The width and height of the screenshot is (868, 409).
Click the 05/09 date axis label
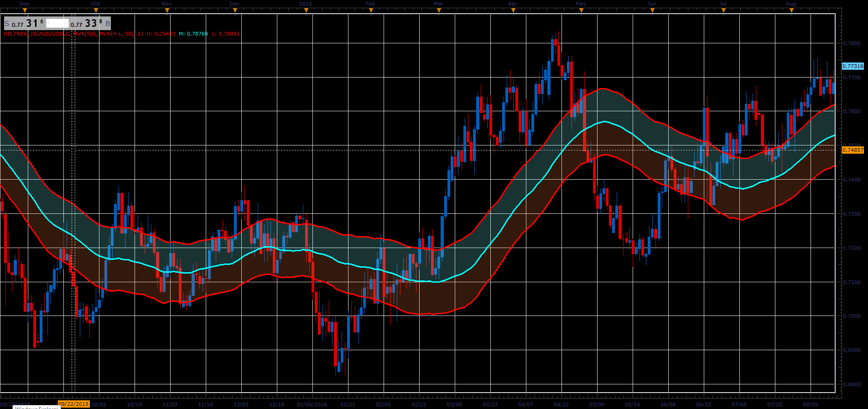(597, 404)
